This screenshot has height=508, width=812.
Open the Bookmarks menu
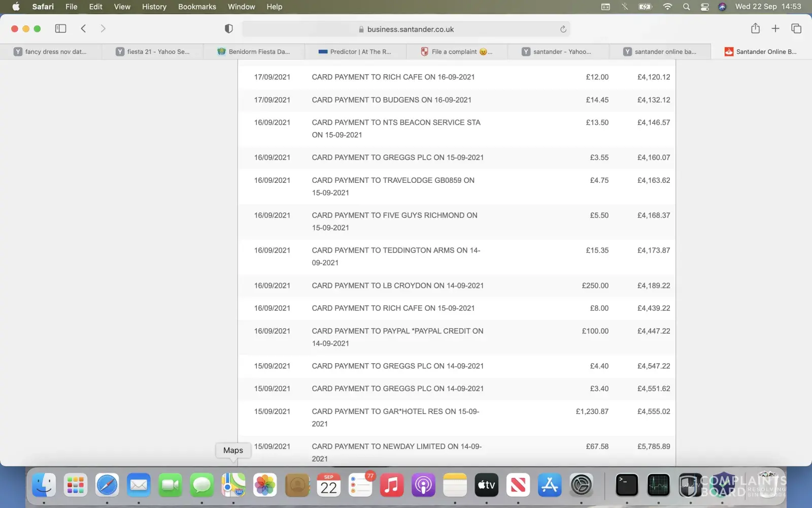(x=197, y=7)
